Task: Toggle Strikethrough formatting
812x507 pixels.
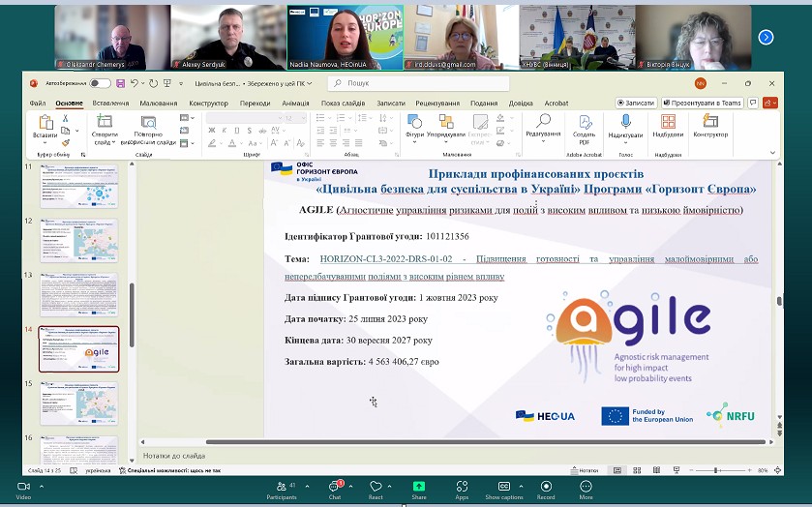Action: (261, 131)
